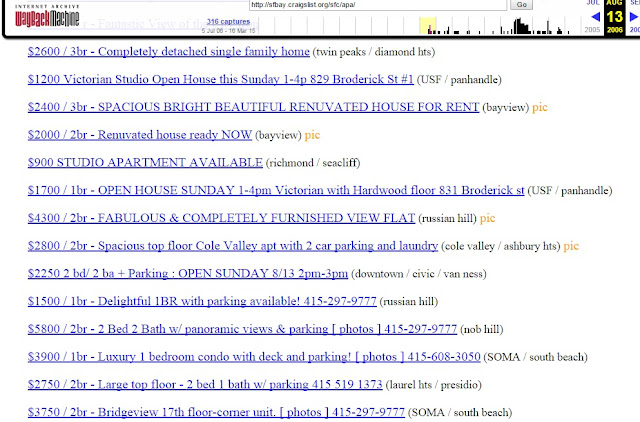Viewport: 640px width, 422px height.
Task: Open $2750 2br Large top floor listing
Action: pos(205,384)
